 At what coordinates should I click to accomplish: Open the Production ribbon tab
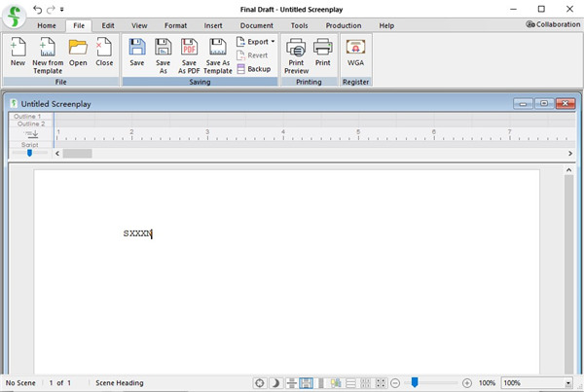coord(343,25)
